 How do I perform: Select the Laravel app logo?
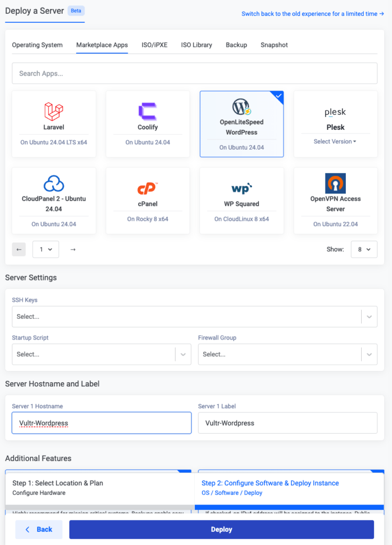pyautogui.click(x=54, y=111)
